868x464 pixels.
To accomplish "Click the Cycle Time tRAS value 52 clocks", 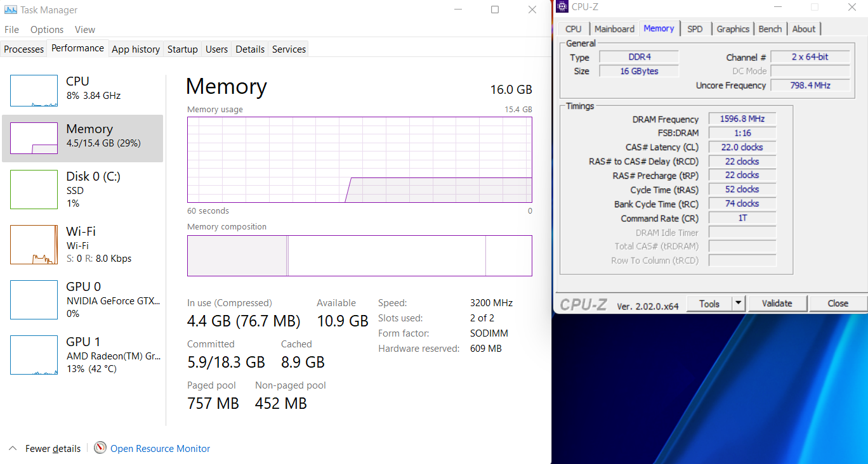I will 742,189.
